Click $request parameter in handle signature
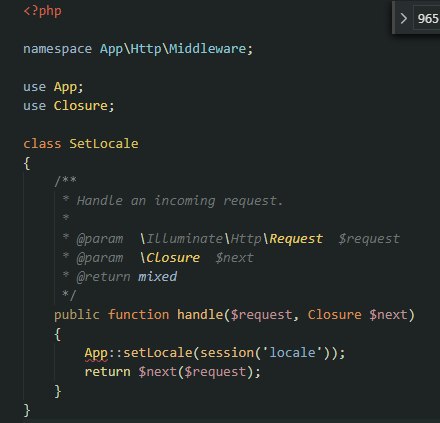This screenshot has height=423, width=440. (262, 315)
